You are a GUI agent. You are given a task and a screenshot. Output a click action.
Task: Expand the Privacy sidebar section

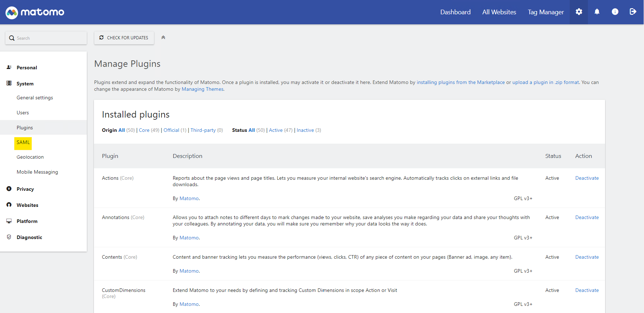(x=25, y=189)
